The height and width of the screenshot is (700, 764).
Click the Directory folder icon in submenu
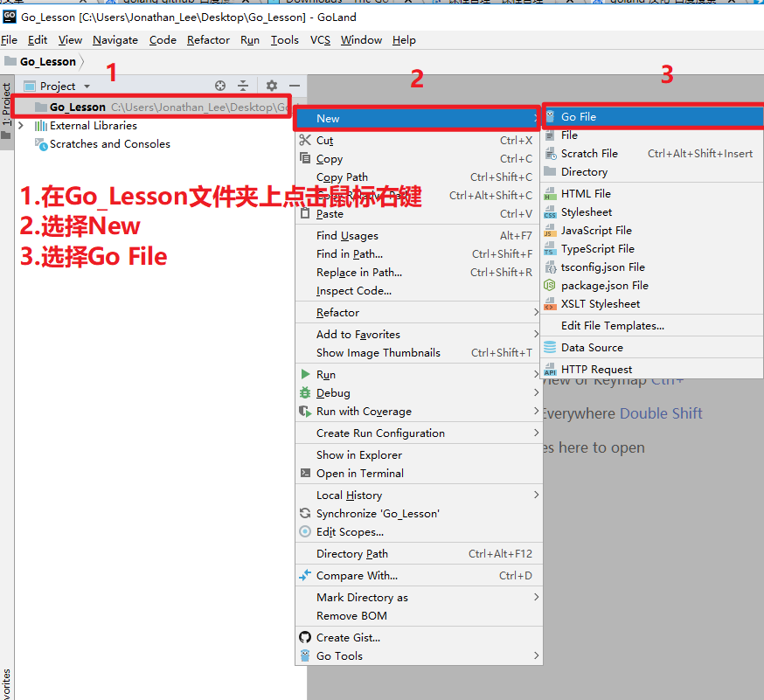pos(550,171)
